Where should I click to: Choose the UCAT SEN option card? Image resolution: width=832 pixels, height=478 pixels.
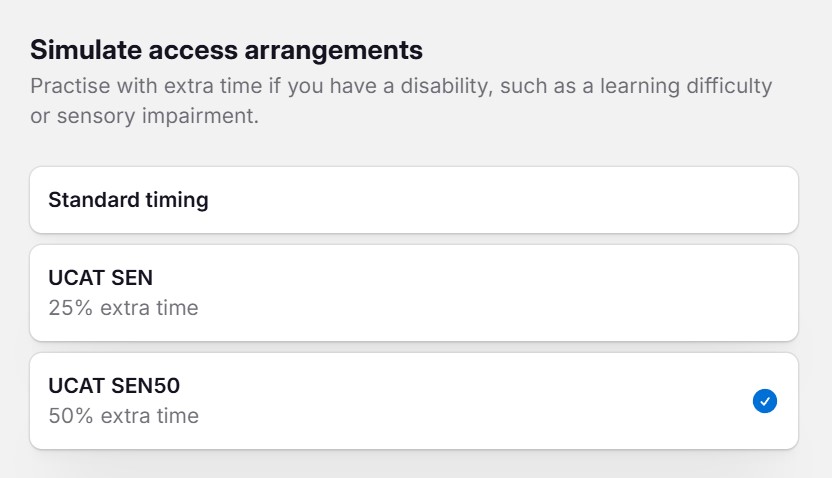pos(414,292)
